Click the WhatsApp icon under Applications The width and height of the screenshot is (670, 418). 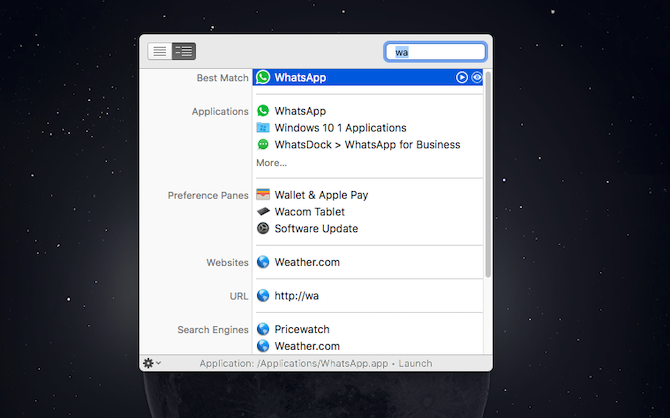263,111
